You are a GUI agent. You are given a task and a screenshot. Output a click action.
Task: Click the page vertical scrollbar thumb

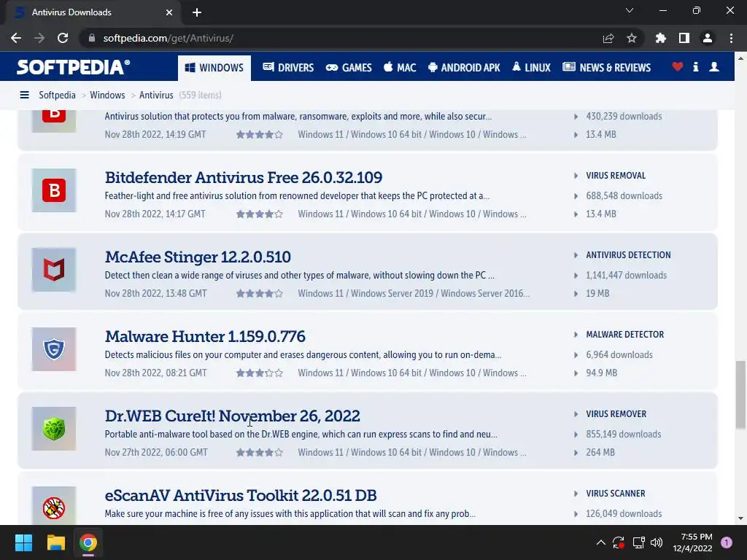740,394
